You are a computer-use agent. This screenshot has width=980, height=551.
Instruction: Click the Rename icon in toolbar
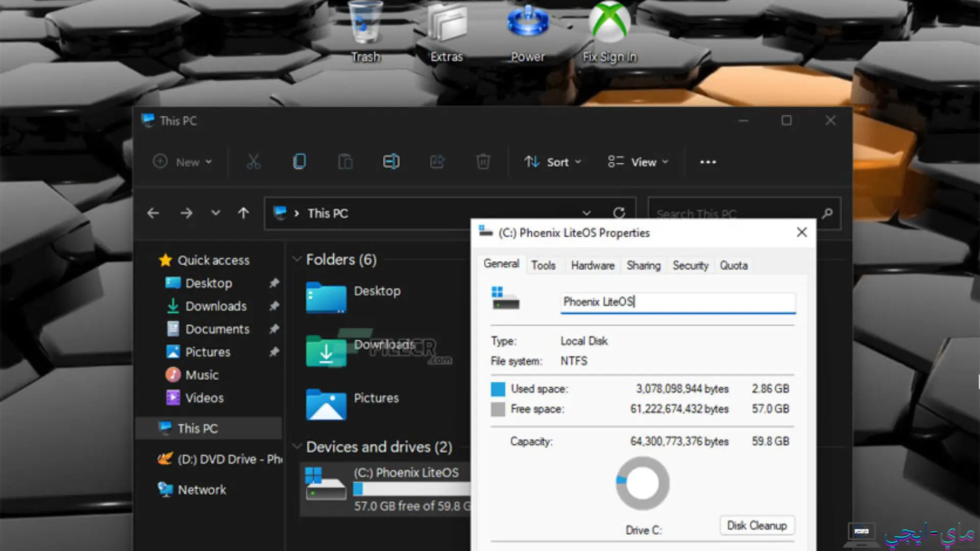pos(391,162)
